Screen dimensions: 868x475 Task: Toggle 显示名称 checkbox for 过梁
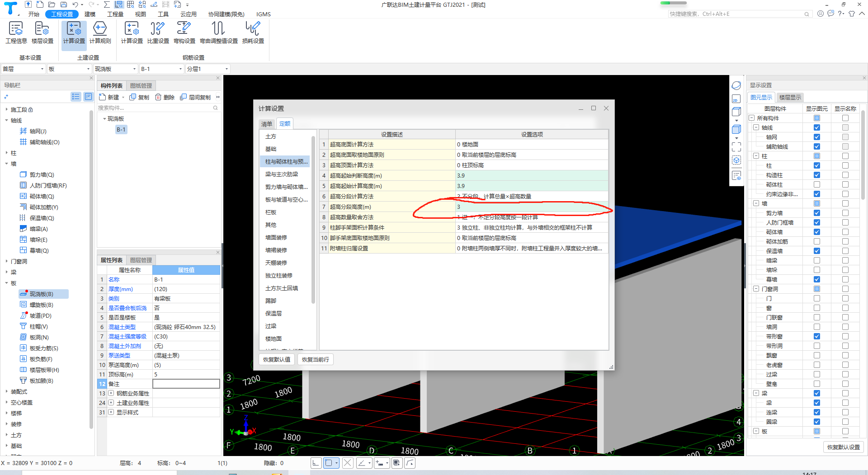[x=845, y=374]
